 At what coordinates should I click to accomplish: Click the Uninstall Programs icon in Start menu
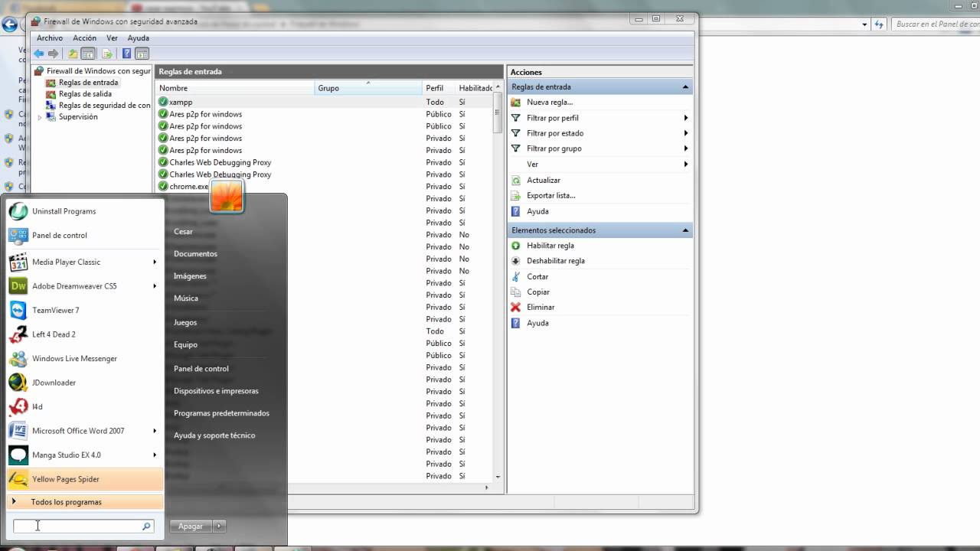[x=18, y=211]
